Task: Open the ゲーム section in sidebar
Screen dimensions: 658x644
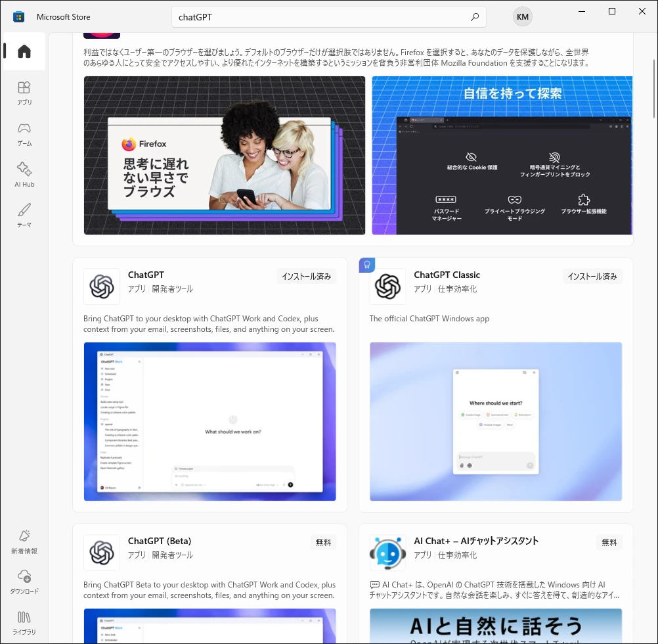Action: click(24, 134)
